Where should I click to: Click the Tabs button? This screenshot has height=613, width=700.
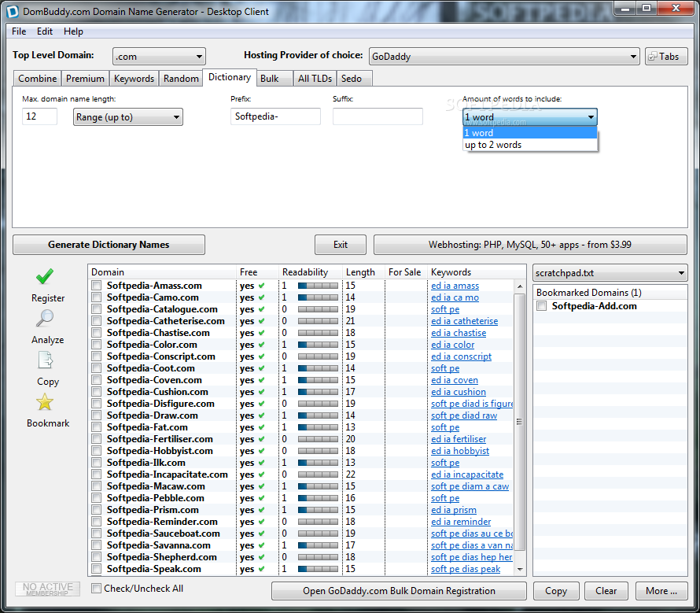[x=666, y=57]
